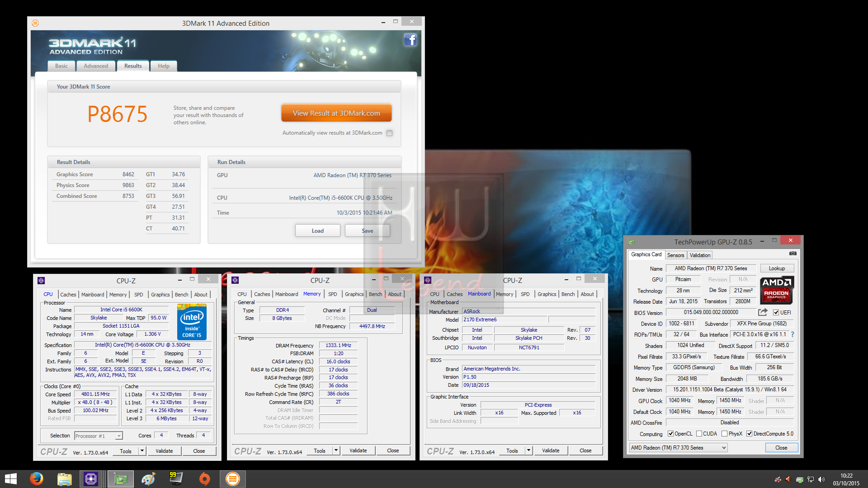The image size is (868, 488).
Task: Toggle the PhysX checkbox
Action: coord(724,434)
